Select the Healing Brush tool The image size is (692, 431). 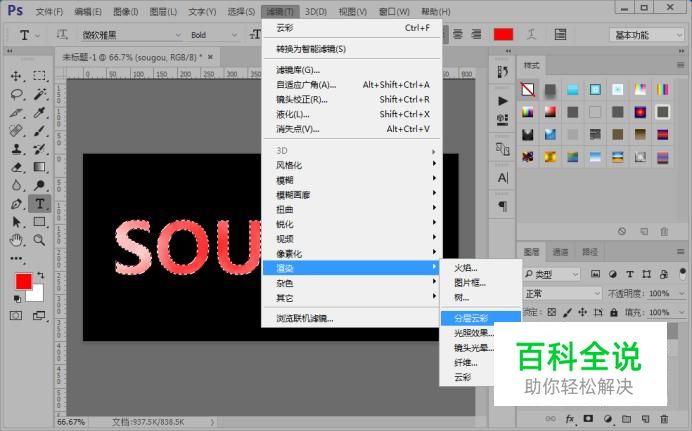(x=16, y=131)
